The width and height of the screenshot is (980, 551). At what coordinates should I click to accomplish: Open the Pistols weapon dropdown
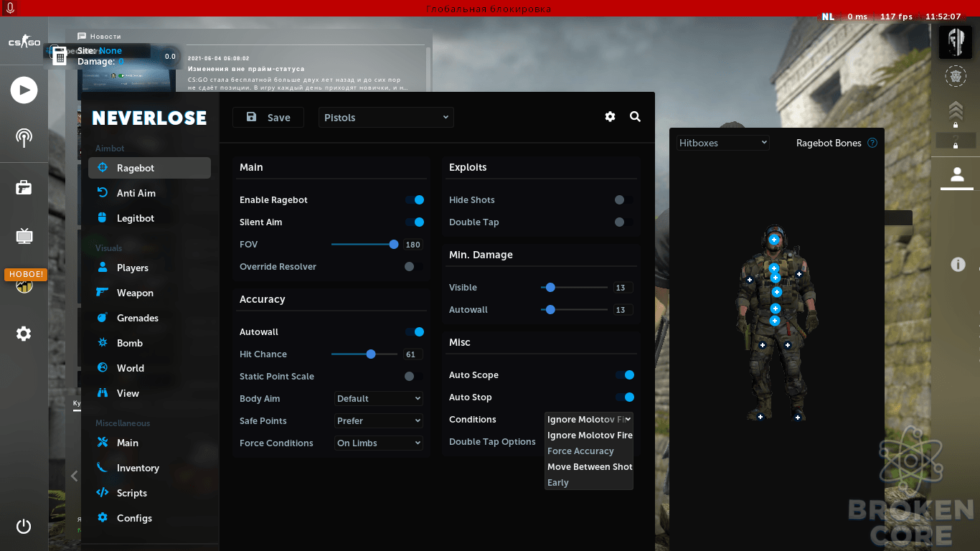tap(386, 118)
